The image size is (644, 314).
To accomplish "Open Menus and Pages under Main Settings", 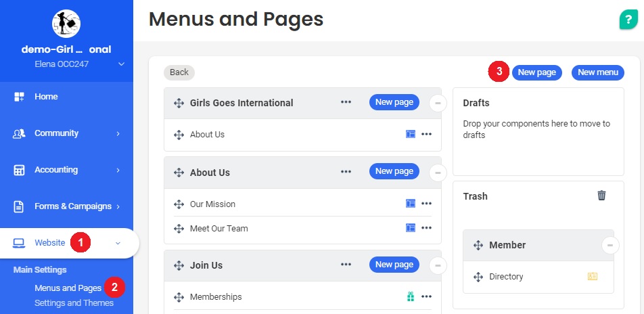I will [x=68, y=288].
